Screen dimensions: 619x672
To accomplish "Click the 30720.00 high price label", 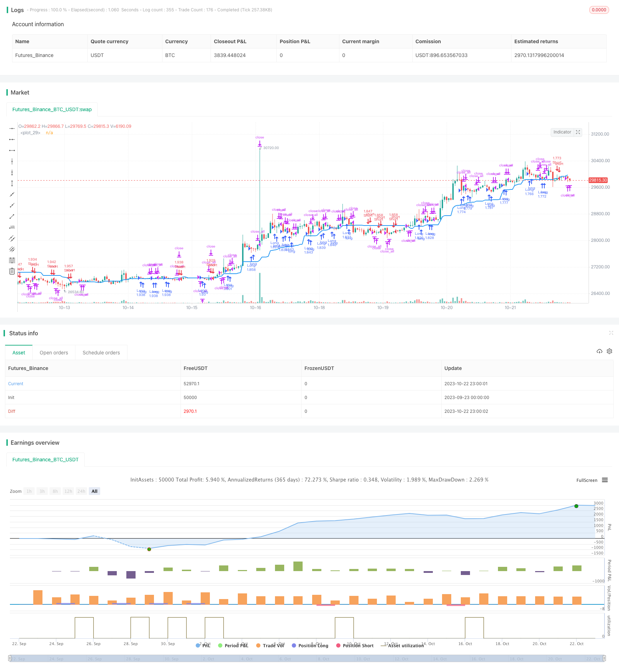I will pos(271,148).
